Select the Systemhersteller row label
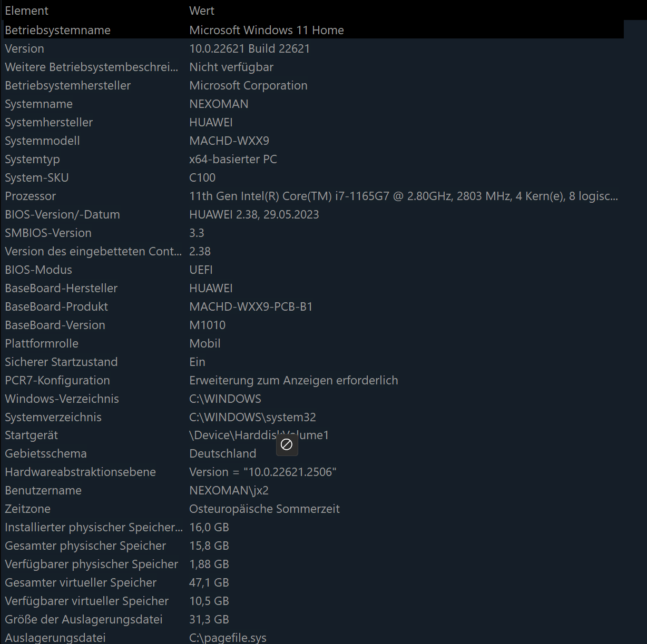The image size is (647, 644). 49,122
